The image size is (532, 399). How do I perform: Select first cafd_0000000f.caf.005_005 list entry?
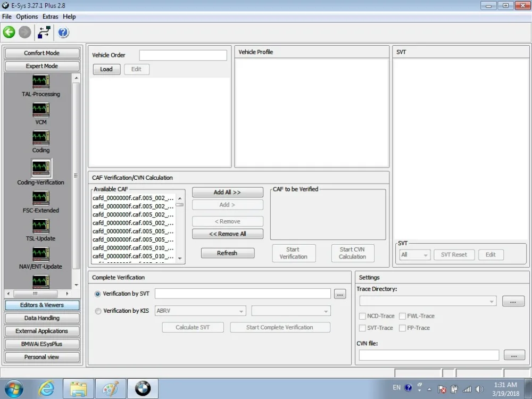click(134, 231)
